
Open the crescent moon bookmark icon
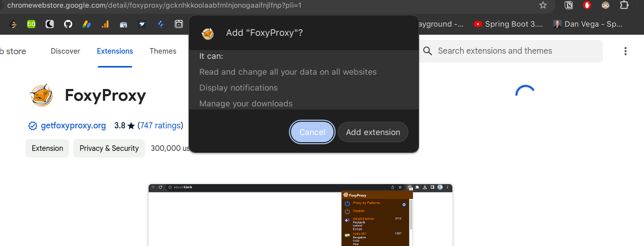click(x=50, y=24)
